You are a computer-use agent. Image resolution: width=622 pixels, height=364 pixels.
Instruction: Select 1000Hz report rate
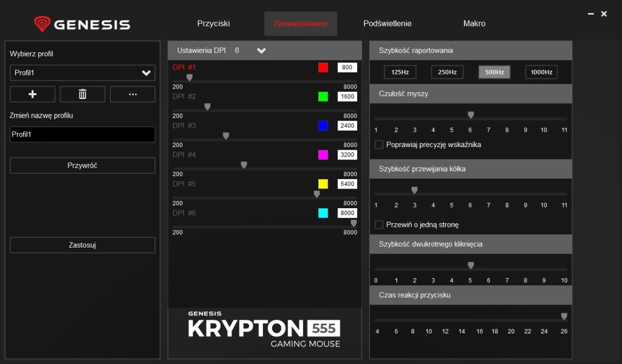tap(542, 72)
